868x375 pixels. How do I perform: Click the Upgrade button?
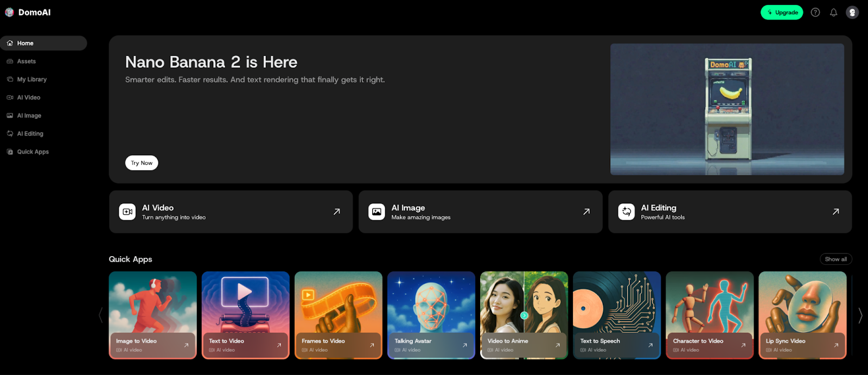coord(782,12)
